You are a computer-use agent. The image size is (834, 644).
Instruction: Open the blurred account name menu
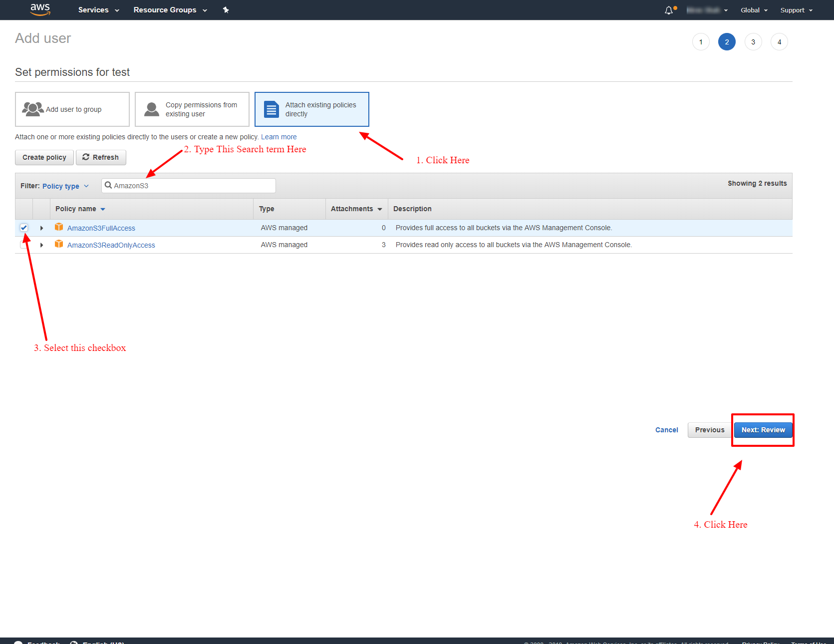pos(707,10)
